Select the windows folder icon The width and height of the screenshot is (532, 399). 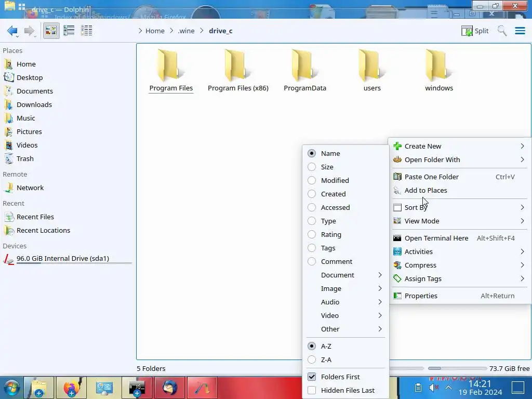tap(439, 65)
